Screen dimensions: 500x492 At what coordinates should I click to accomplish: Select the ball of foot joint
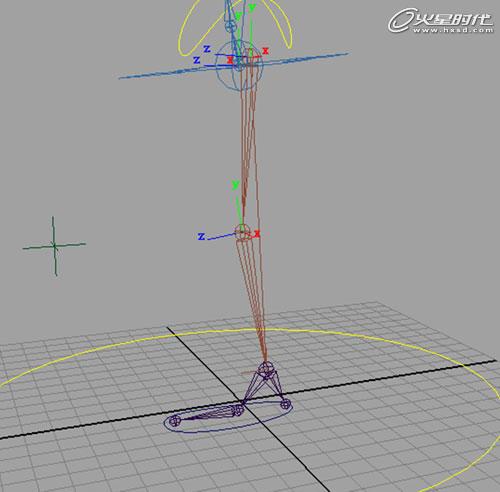tap(239, 410)
